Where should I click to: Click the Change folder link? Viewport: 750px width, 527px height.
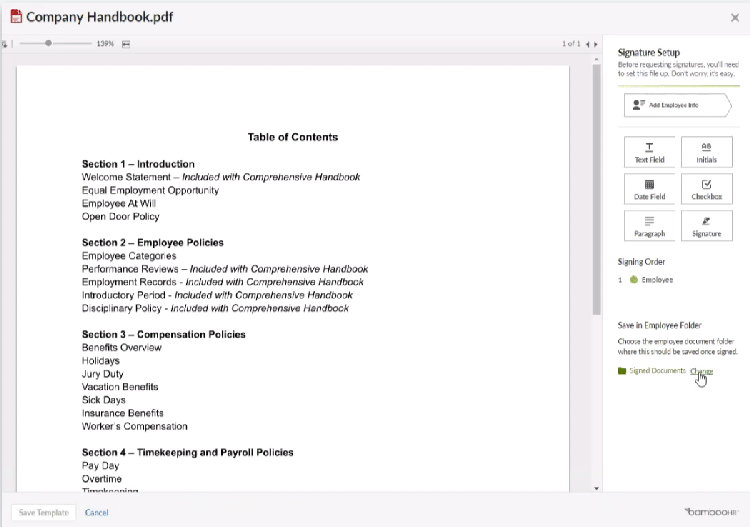[701, 371]
